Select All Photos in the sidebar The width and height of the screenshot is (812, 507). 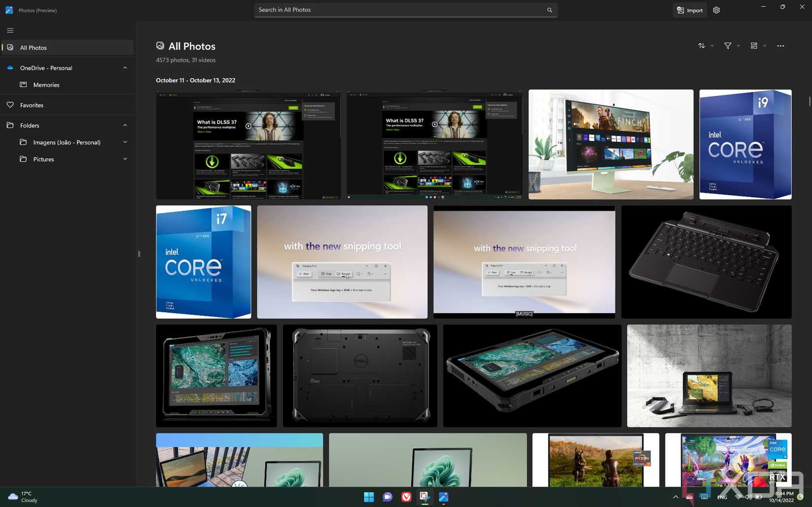click(33, 47)
